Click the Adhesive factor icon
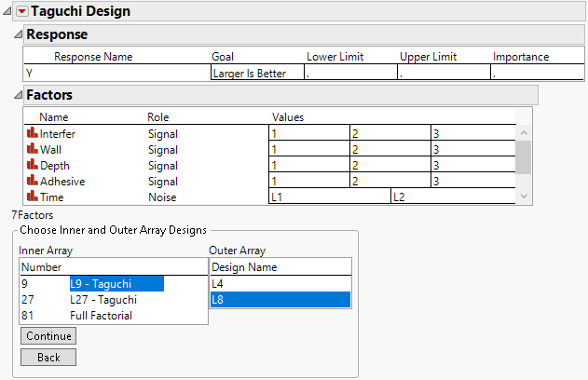Screen dimensions: 588x380 (x=32, y=182)
